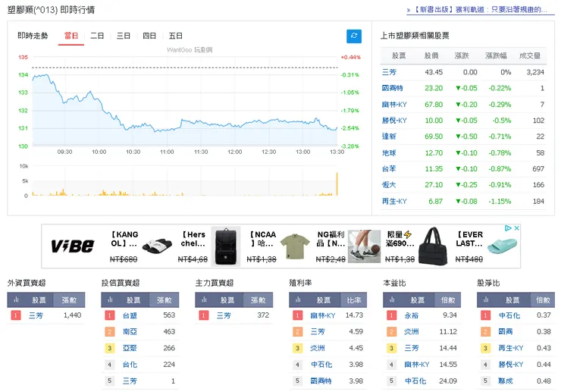Open 地球 stock link
The height and width of the screenshot is (392, 561).
click(389, 153)
